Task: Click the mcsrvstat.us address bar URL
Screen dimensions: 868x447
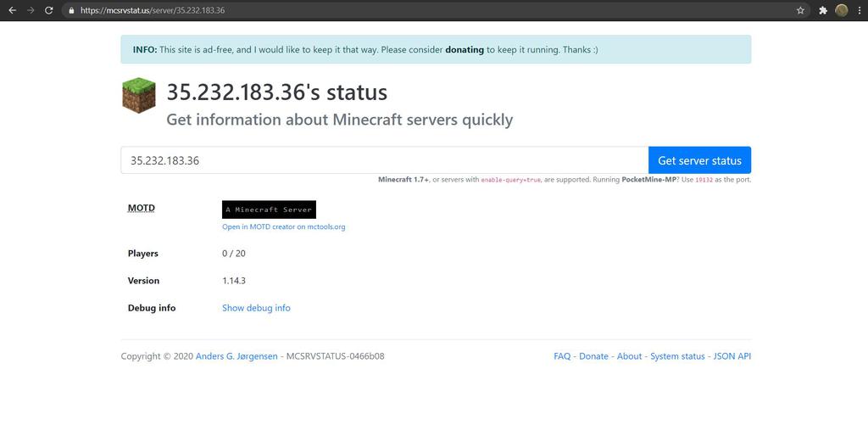Action: point(153,10)
